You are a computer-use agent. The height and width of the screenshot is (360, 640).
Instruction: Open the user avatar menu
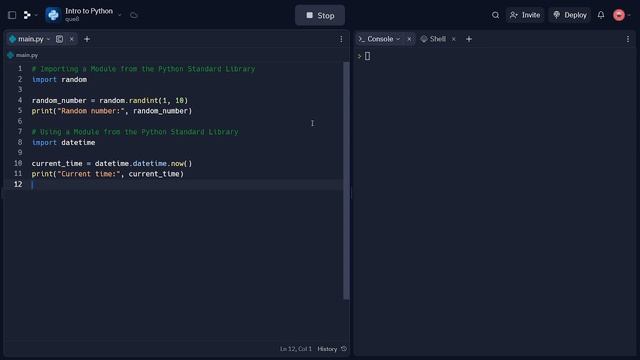click(619, 15)
